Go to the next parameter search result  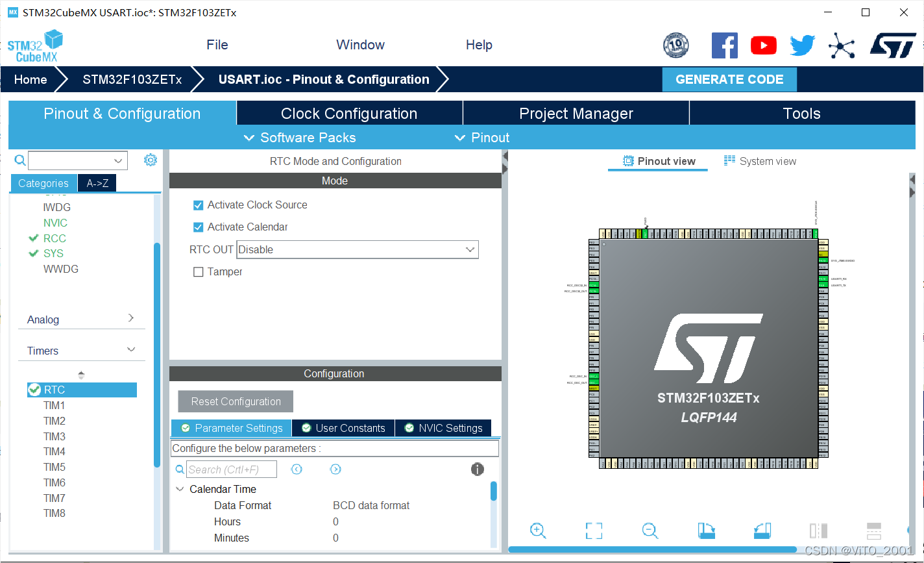tap(335, 469)
